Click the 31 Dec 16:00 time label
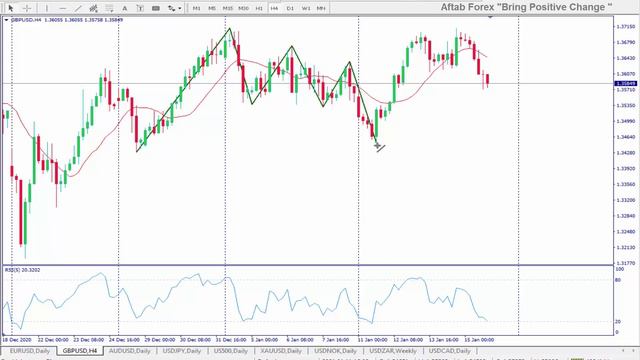Image resolution: width=640 pixels, height=360 pixels. (x=231, y=340)
